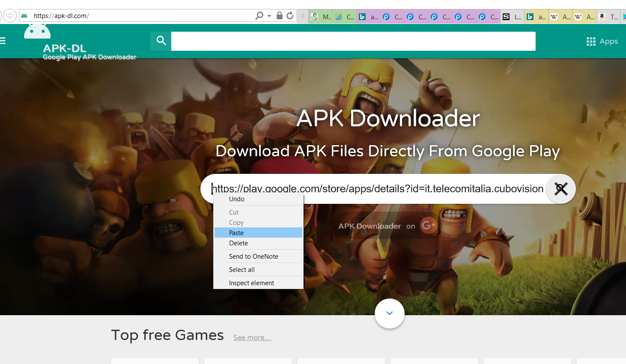
Task: Click the address bar search magnifier icon
Action: [x=259, y=16]
